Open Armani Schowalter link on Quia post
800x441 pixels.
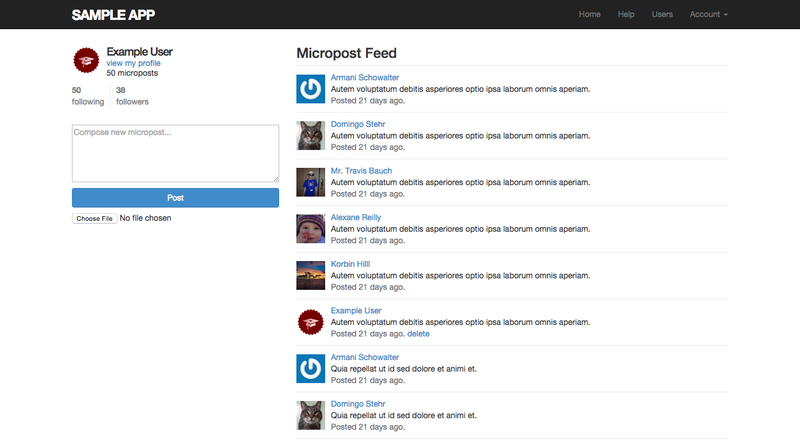pyautogui.click(x=364, y=357)
